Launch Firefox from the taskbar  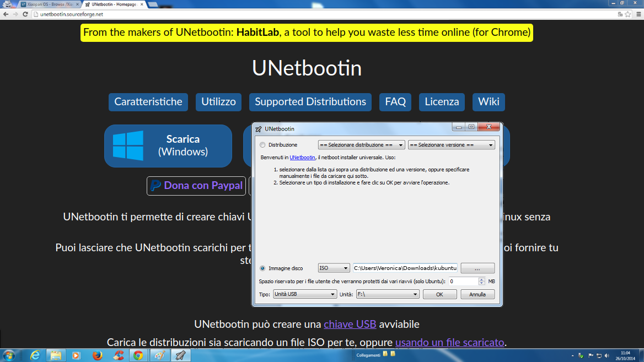[98, 355]
